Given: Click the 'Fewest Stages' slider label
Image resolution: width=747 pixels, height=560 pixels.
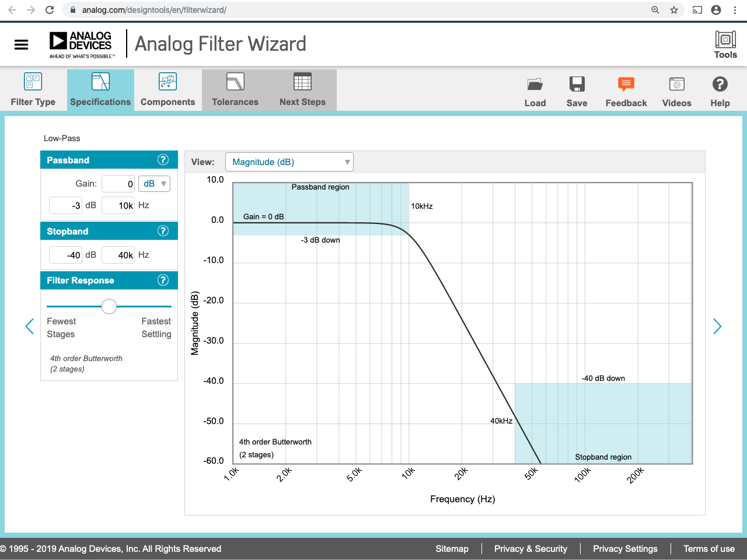Looking at the screenshot, I should tap(61, 328).
